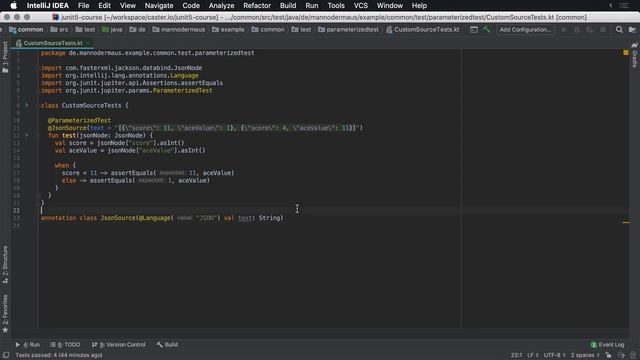Screen dimensions: 640x360
Task: Click CustomSourceTests.kt in navigation bar
Action: click(422, 29)
